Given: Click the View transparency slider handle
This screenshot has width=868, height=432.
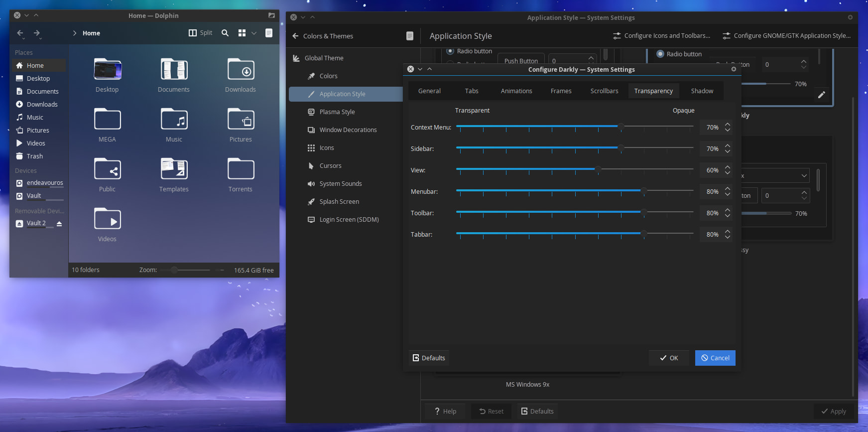Looking at the screenshot, I should click(598, 169).
